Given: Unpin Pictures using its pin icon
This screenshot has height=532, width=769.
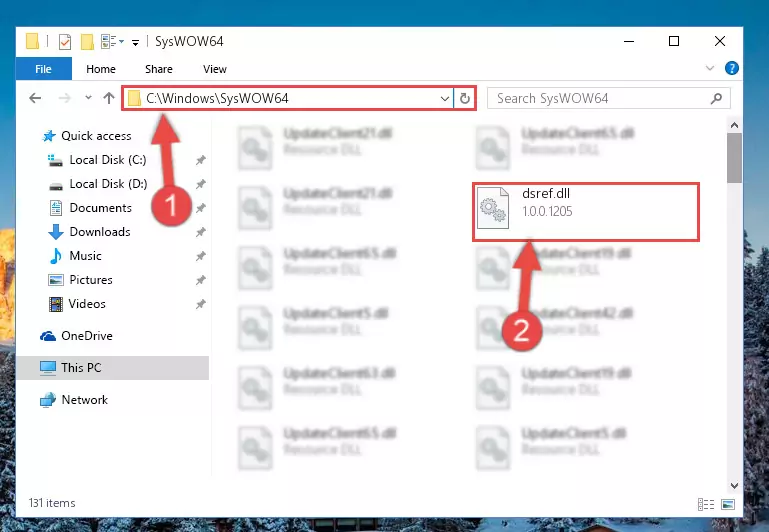Looking at the screenshot, I should 201,280.
